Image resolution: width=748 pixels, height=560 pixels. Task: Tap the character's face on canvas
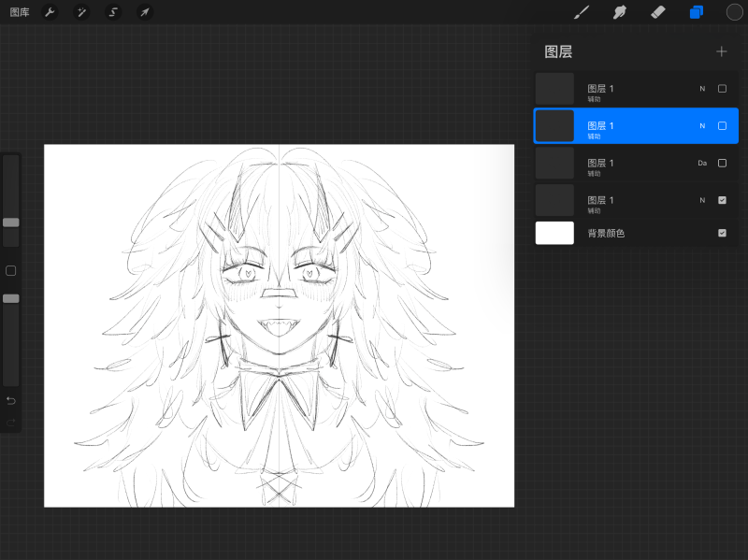pos(279,300)
